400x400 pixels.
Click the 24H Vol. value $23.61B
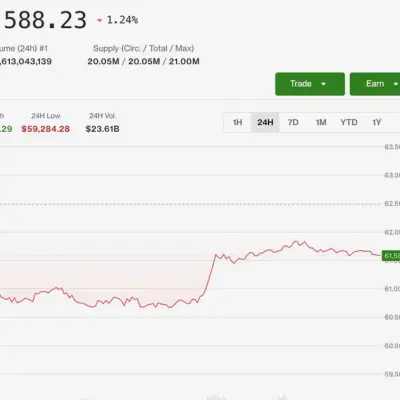pos(102,129)
